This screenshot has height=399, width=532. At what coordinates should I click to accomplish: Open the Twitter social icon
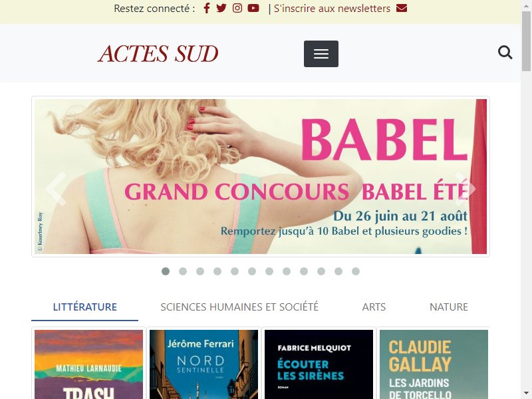221,8
